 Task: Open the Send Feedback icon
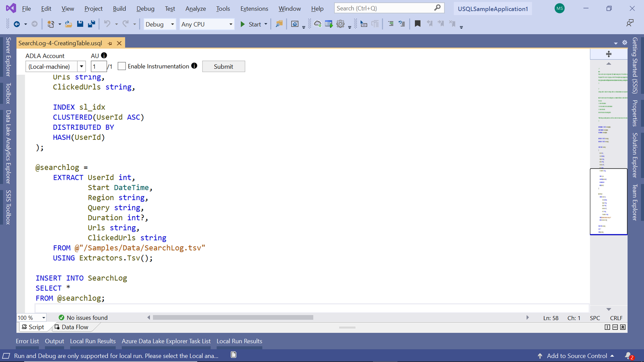pyautogui.click(x=630, y=23)
